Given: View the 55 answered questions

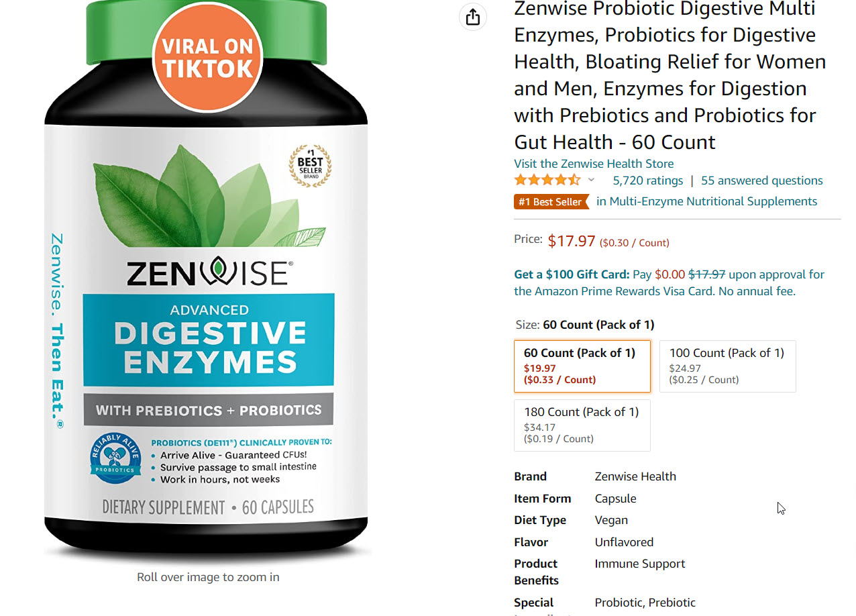Looking at the screenshot, I should click(762, 181).
